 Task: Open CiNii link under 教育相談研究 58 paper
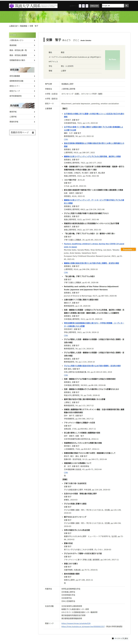click(66, 140)
